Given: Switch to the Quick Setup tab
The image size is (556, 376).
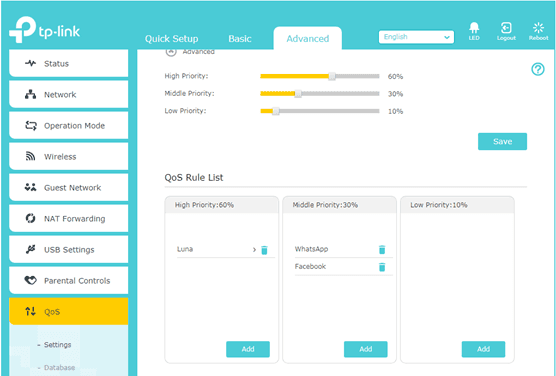Looking at the screenshot, I should 172,39.
